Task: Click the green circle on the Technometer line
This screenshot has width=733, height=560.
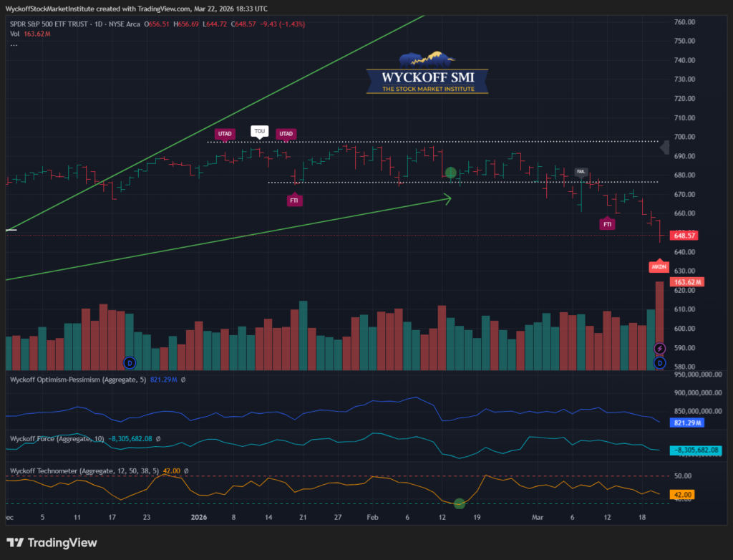Action: pos(460,504)
